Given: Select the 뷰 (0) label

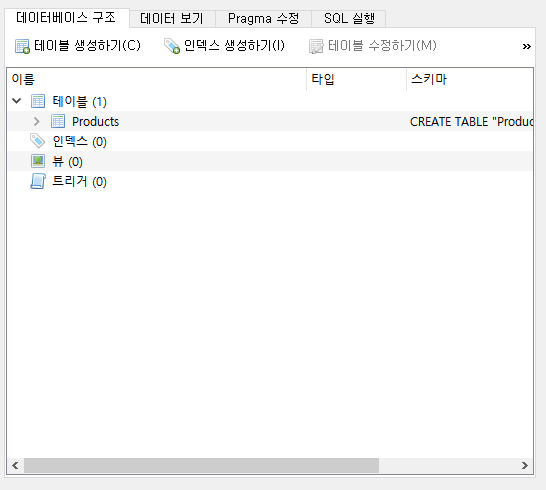Looking at the screenshot, I should point(67,162).
